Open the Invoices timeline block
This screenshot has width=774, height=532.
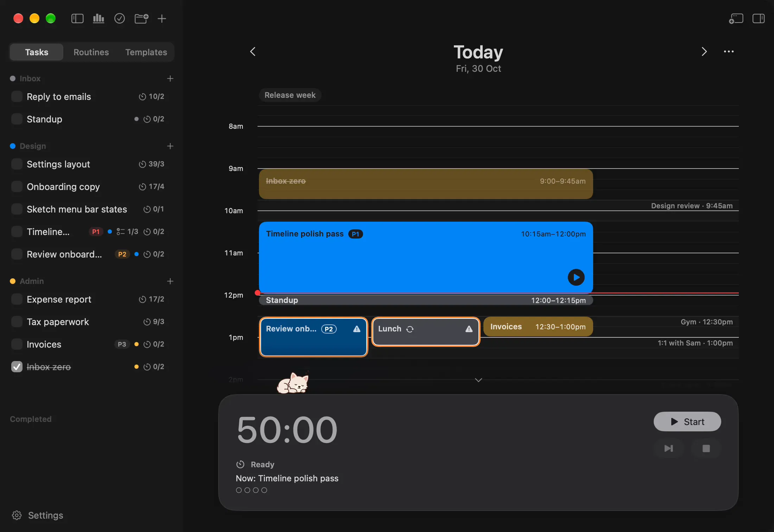(538, 327)
